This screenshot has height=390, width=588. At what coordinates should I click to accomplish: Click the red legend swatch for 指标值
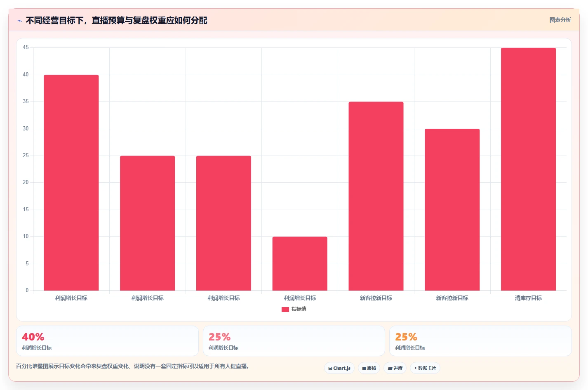[x=285, y=309]
